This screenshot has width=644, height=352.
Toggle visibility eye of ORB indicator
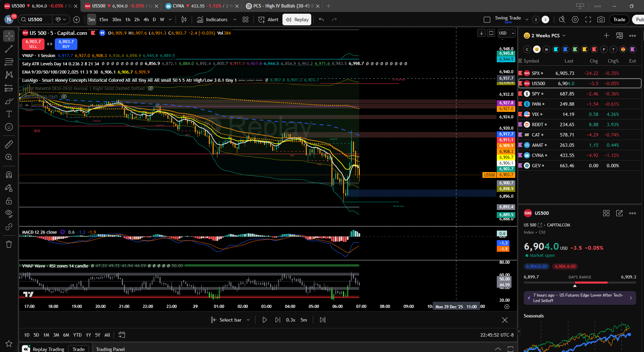pyautogui.click(x=64, y=97)
